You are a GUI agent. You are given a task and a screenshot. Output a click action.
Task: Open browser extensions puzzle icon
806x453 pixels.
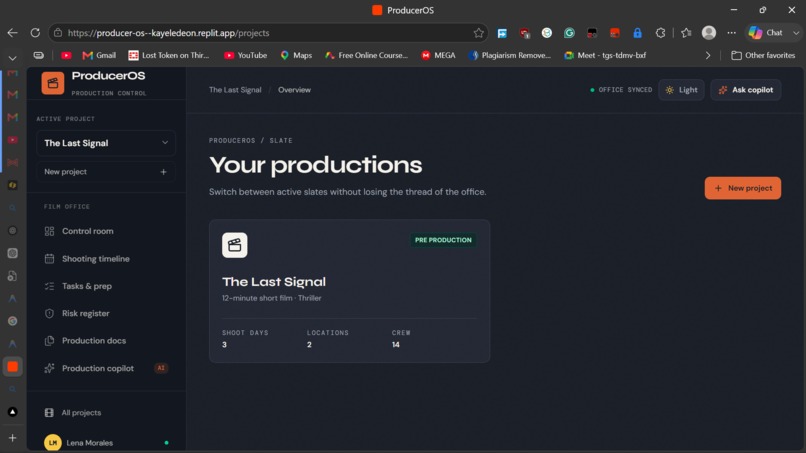coord(661,33)
